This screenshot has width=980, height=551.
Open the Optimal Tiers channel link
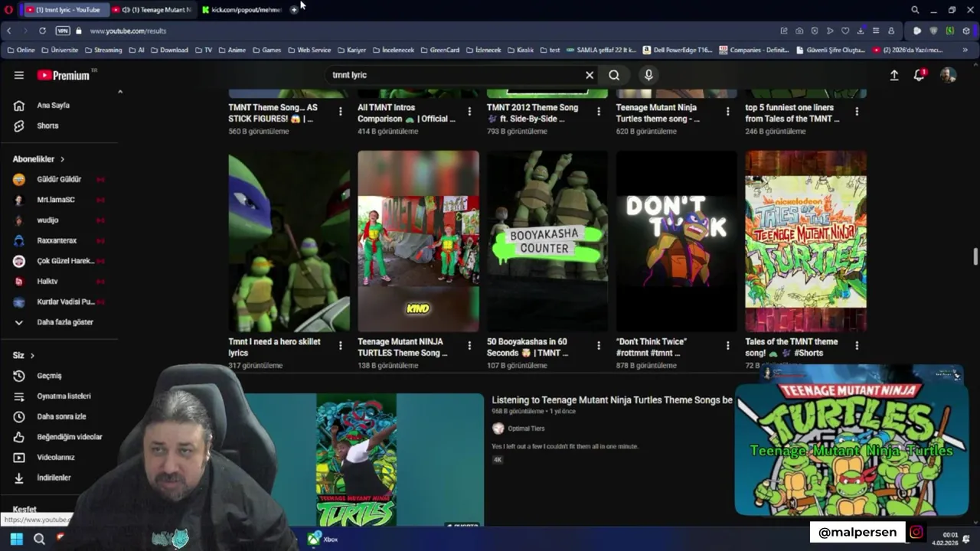pos(525,429)
